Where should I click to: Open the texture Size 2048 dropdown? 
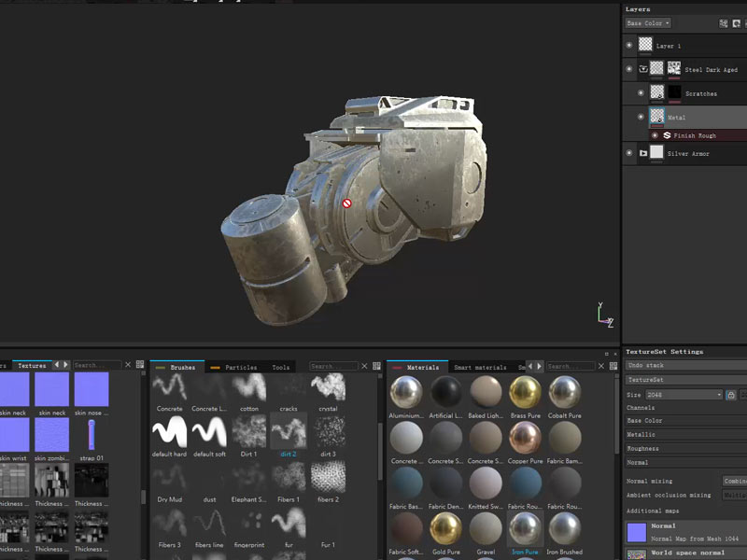[685, 395]
